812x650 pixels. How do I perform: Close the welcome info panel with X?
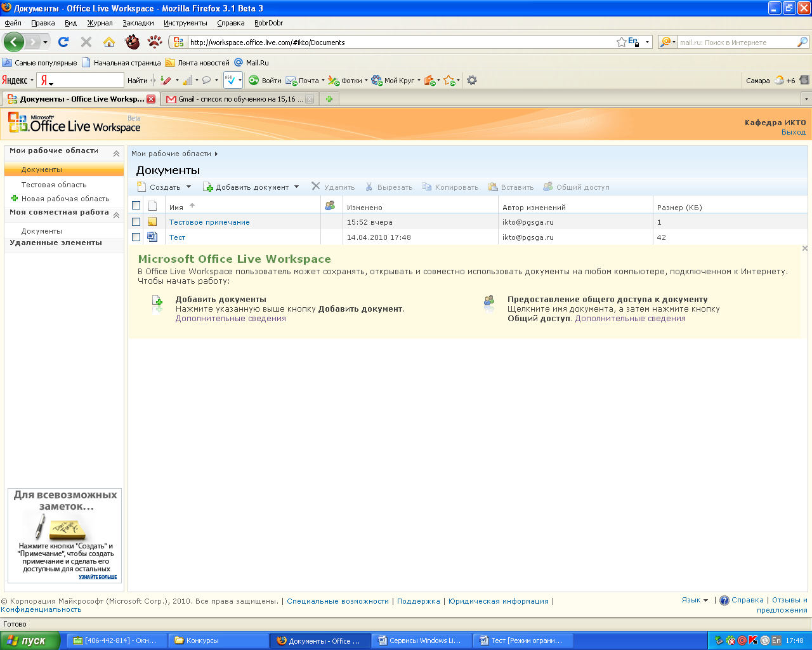[805, 248]
